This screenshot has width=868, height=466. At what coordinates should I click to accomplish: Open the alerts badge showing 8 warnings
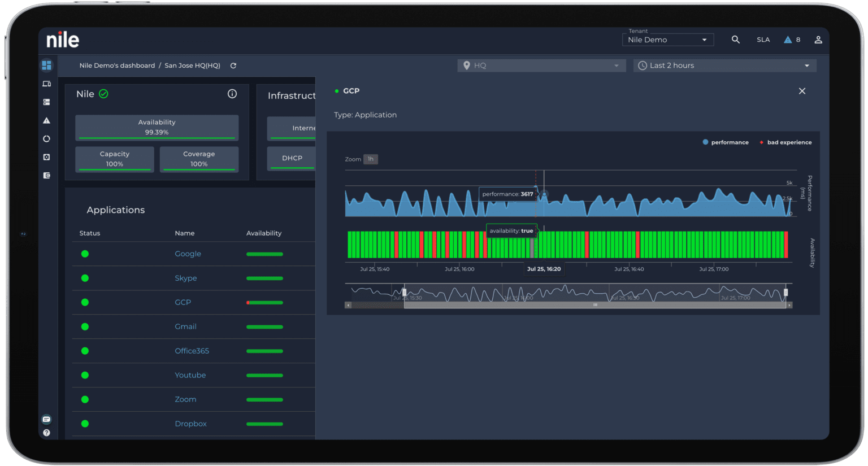click(792, 40)
